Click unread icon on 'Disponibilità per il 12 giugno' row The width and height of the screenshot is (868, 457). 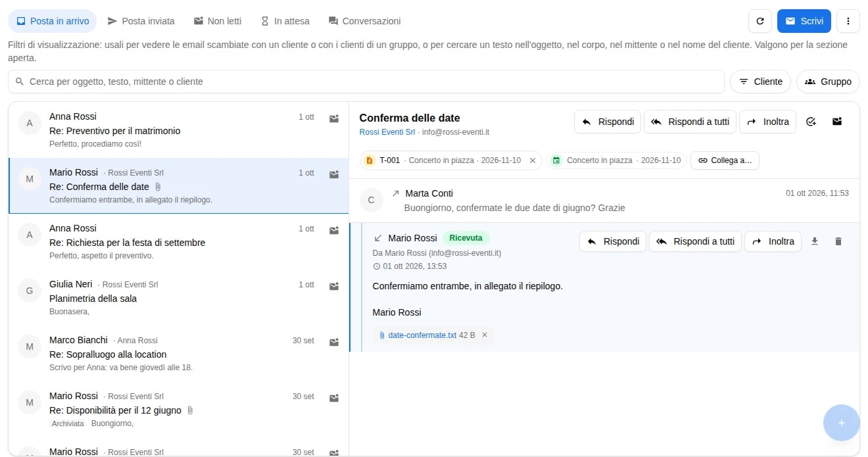(335, 398)
